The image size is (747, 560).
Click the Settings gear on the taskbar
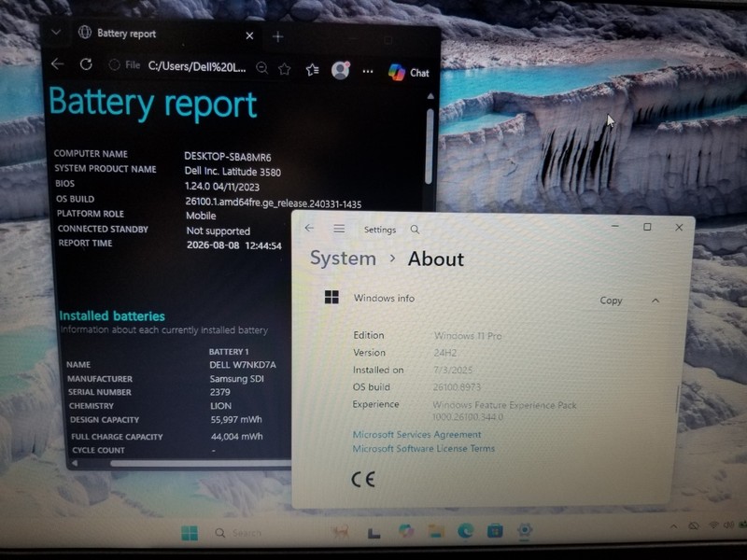[525, 530]
